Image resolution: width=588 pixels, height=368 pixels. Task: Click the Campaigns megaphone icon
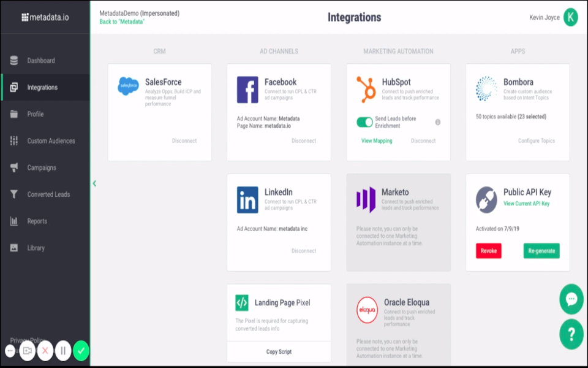coord(14,167)
